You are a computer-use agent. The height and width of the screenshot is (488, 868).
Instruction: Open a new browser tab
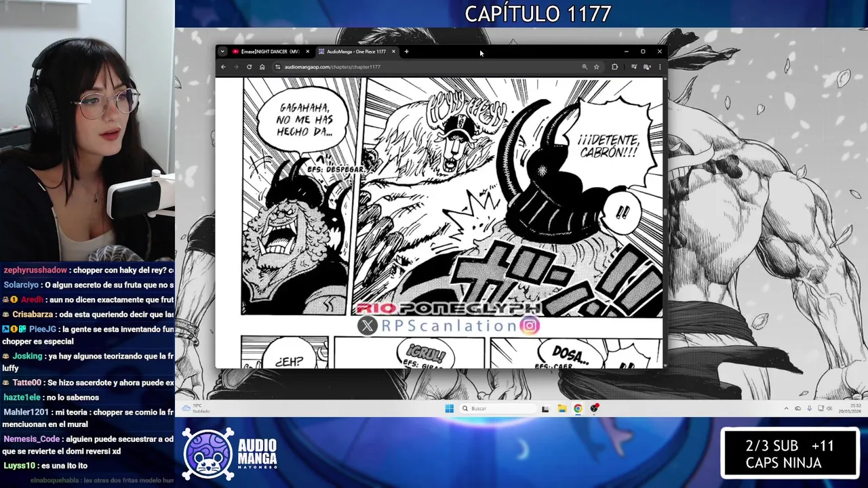(x=406, y=52)
